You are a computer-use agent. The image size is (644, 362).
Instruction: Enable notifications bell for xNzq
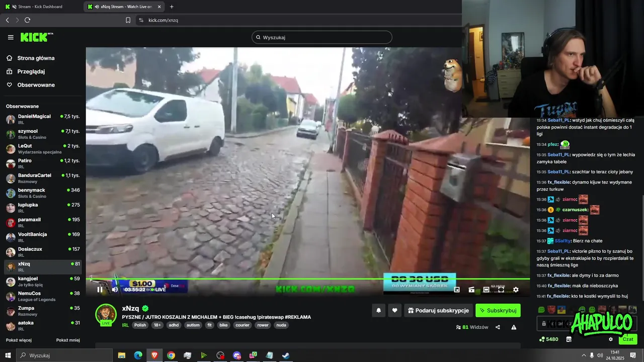coord(378,311)
